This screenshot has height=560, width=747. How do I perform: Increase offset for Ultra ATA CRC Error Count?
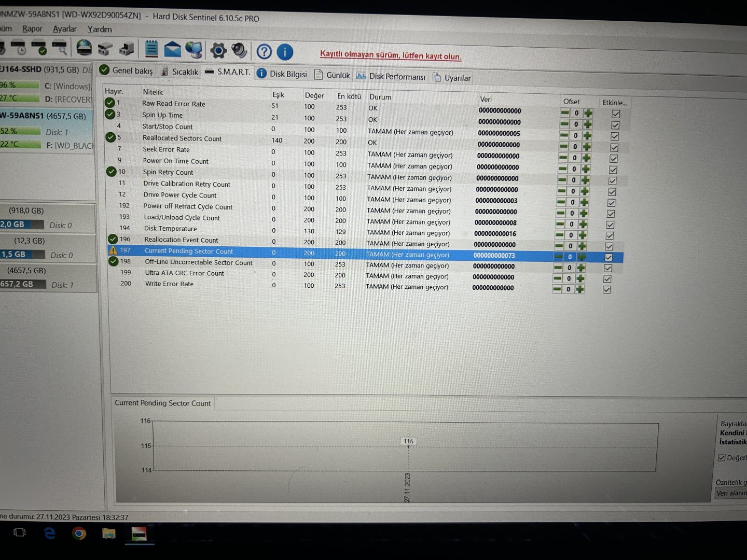pos(580,278)
